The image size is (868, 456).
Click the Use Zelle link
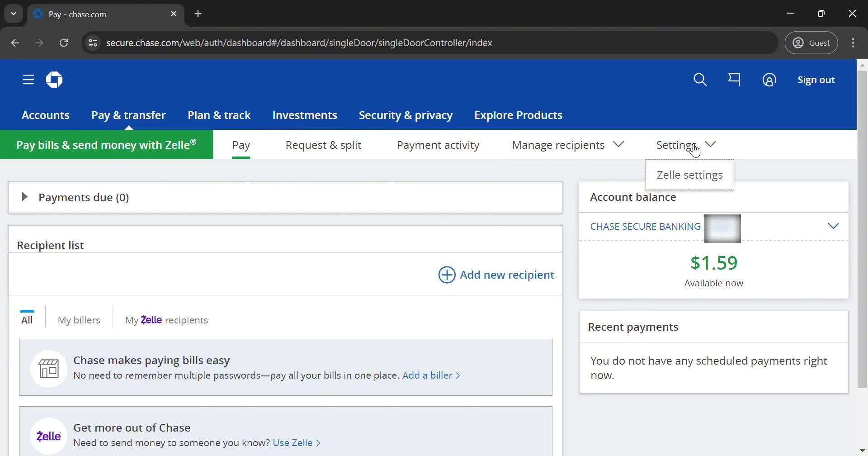click(296, 442)
